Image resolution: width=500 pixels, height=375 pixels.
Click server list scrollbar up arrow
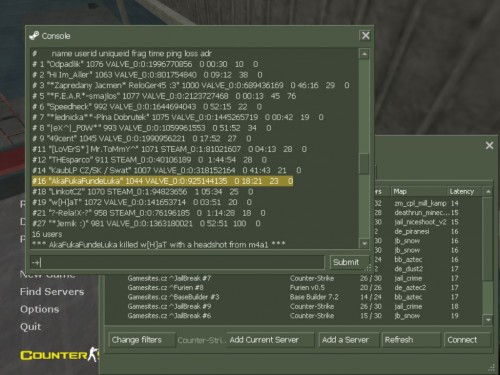[x=488, y=192]
